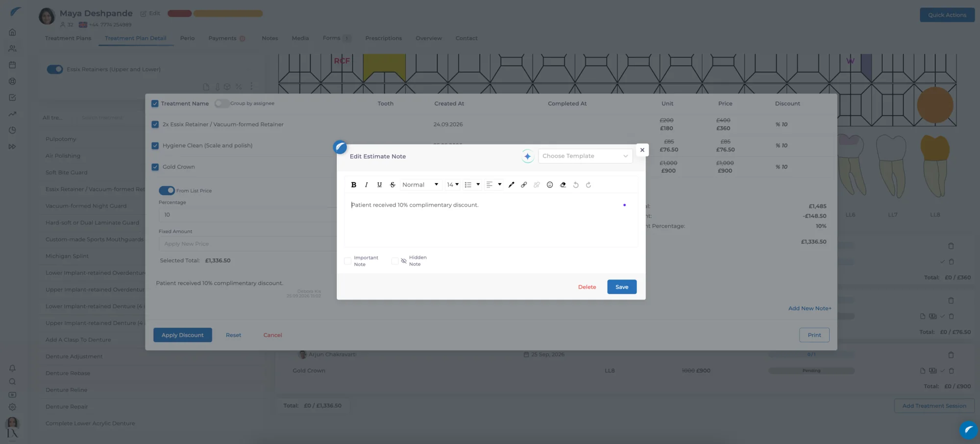This screenshot has height=444, width=980.
Task: Open the Payments tab
Action: coord(222,38)
